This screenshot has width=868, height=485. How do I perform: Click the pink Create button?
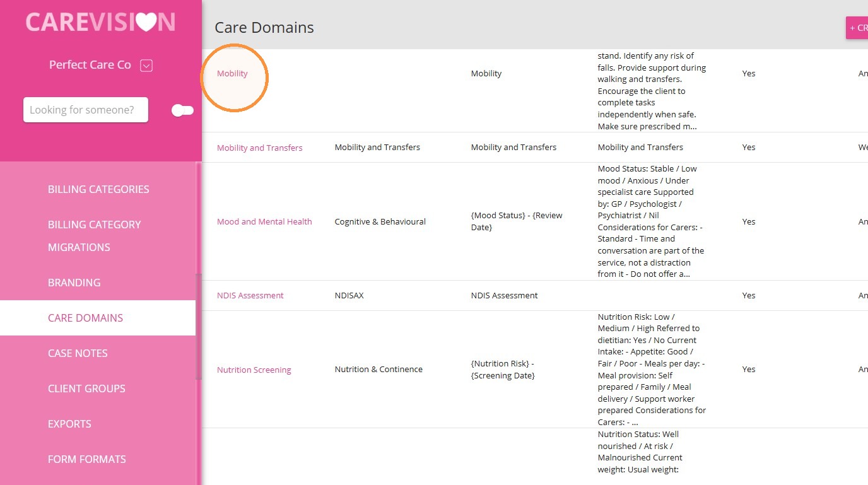(x=857, y=28)
